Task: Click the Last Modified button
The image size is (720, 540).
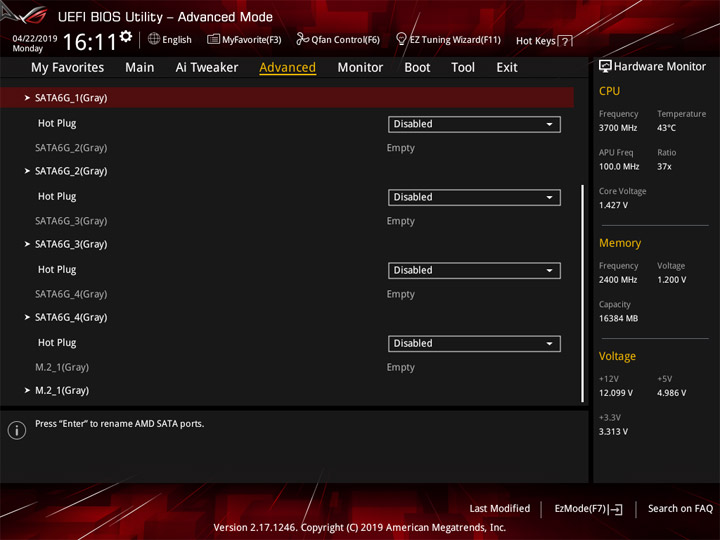Action: (500, 508)
